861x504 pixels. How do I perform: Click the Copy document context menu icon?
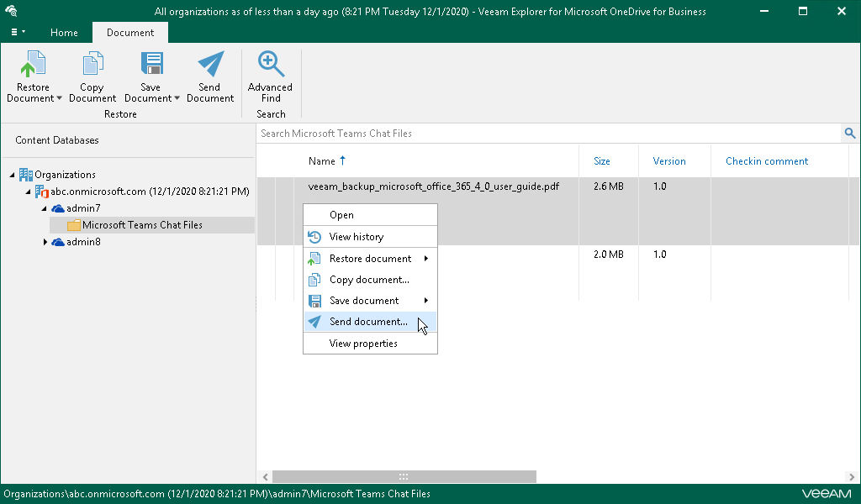314,280
